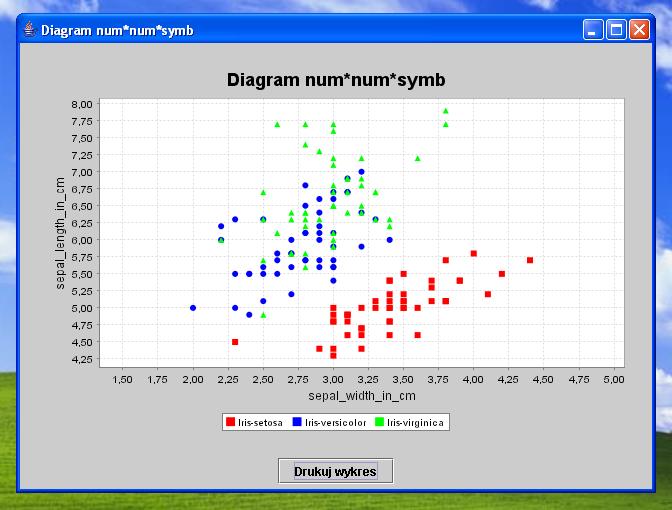Click the 3,00 x-axis tick label
Screen dimensions: 672x510
(x=333, y=379)
